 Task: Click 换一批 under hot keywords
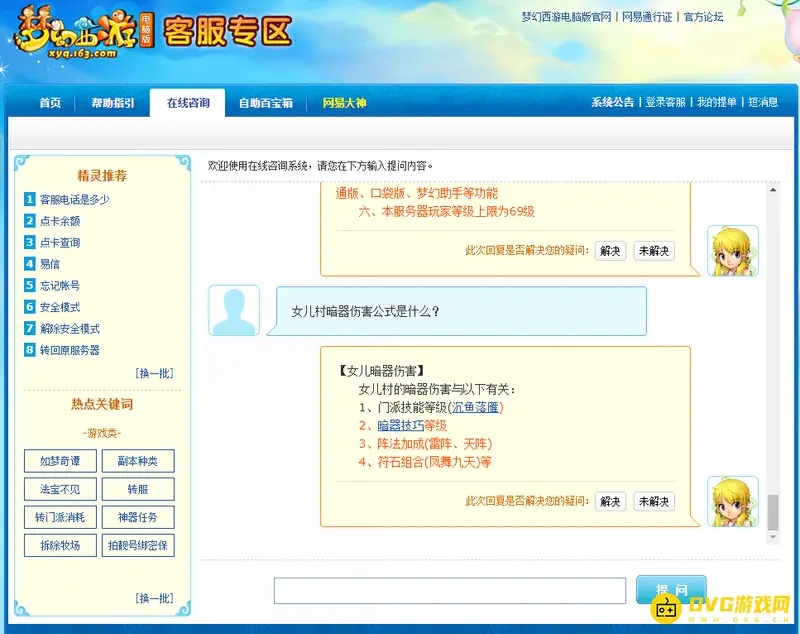pyautogui.click(x=155, y=598)
